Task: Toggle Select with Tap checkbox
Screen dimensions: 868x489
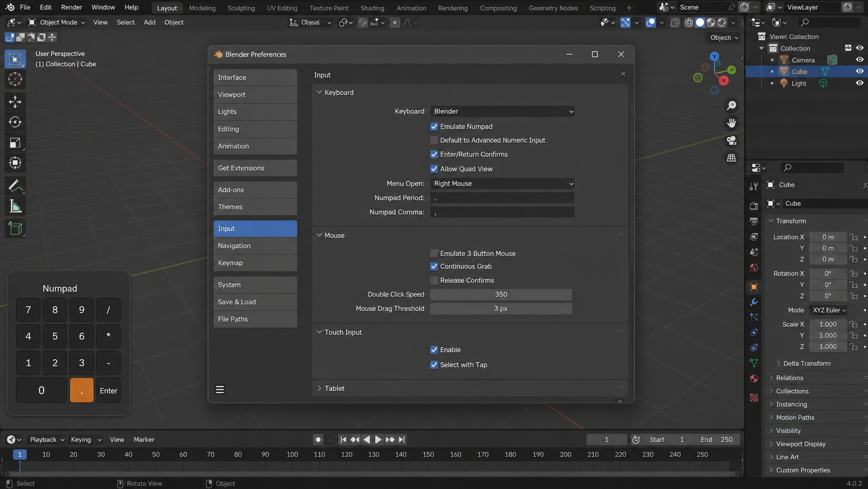Action: point(434,365)
